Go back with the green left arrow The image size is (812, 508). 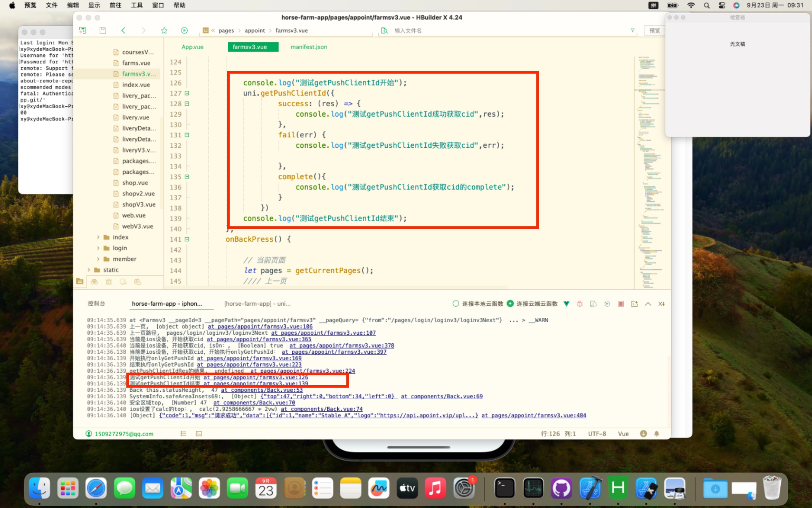[x=123, y=31]
